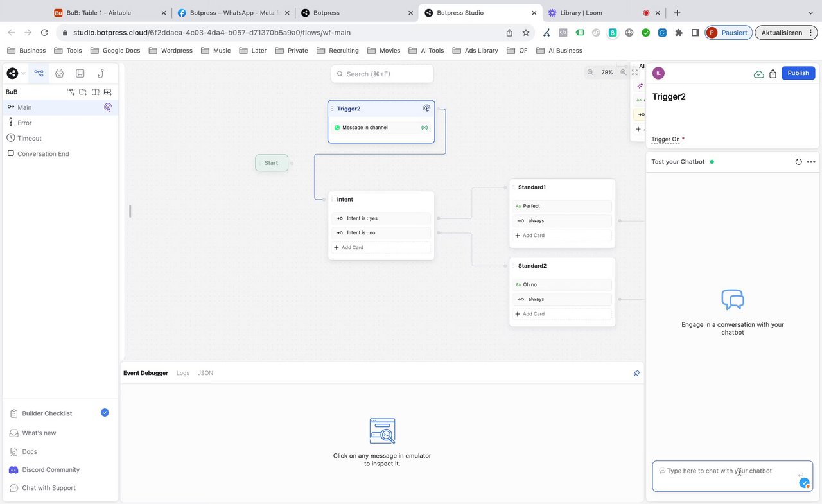Click the trigger icon on Main row

tap(107, 107)
